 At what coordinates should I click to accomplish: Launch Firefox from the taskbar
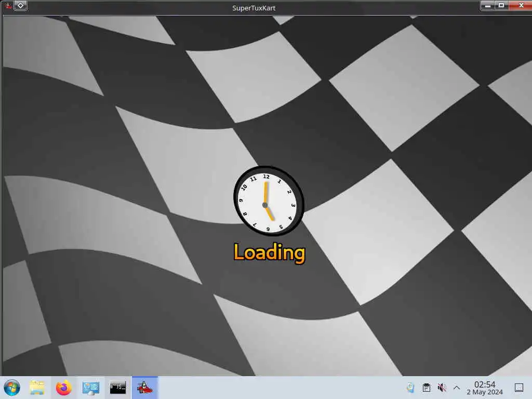pyautogui.click(x=64, y=388)
